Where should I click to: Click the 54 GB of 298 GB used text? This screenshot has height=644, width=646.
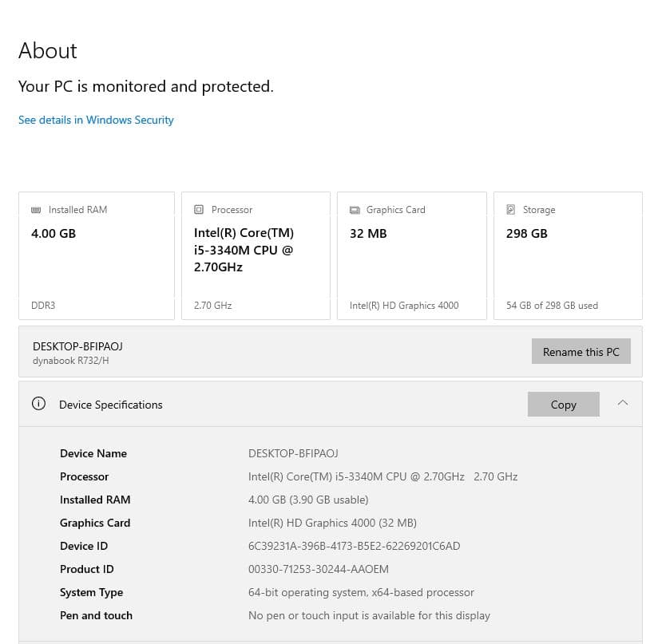click(x=552, y=306)
